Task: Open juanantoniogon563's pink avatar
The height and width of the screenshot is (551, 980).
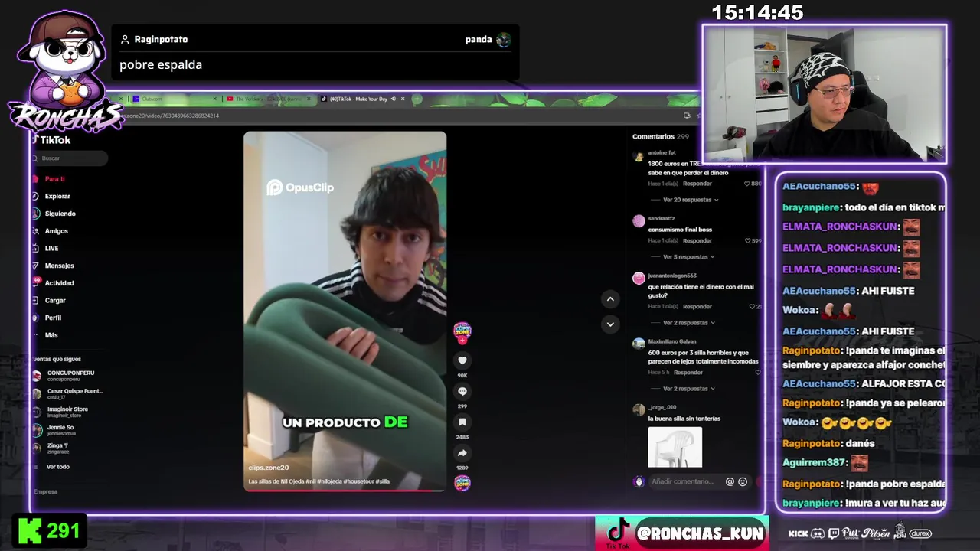Action: pos(639,278)
